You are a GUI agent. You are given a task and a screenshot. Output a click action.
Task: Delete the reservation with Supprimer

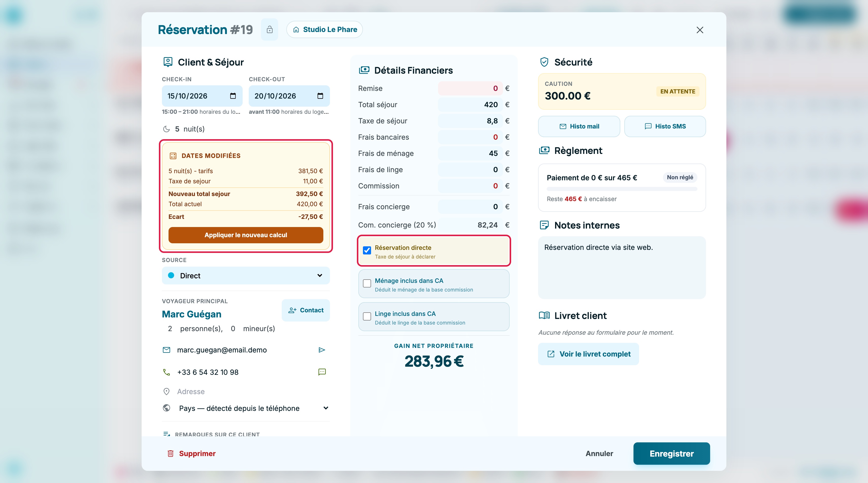coord(191,454)
